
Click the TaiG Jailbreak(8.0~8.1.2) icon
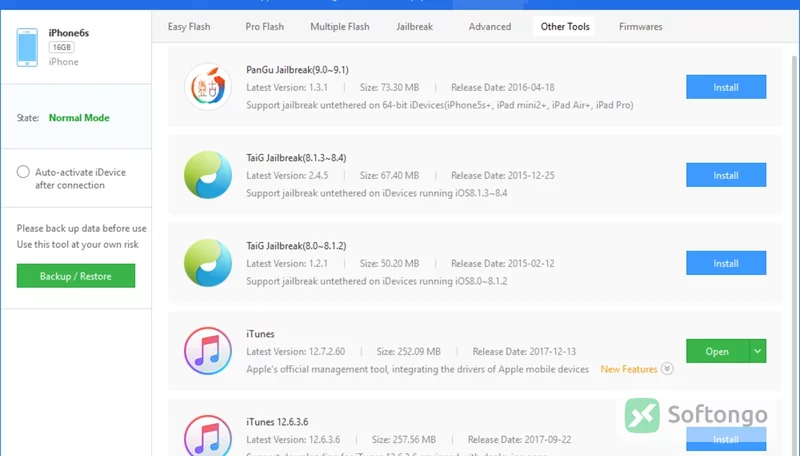pos(208,263)
